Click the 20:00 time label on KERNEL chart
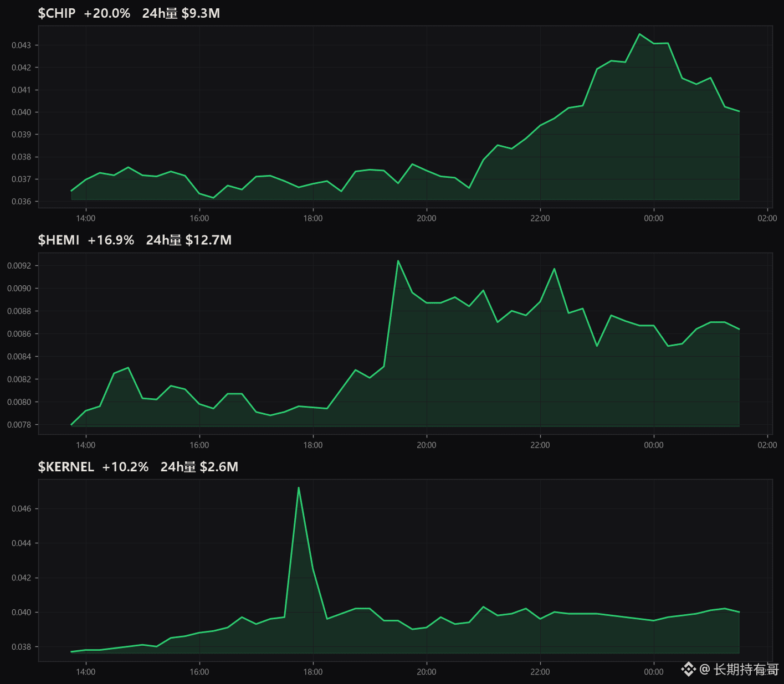 pyautogui.click(x=427, y=672)
